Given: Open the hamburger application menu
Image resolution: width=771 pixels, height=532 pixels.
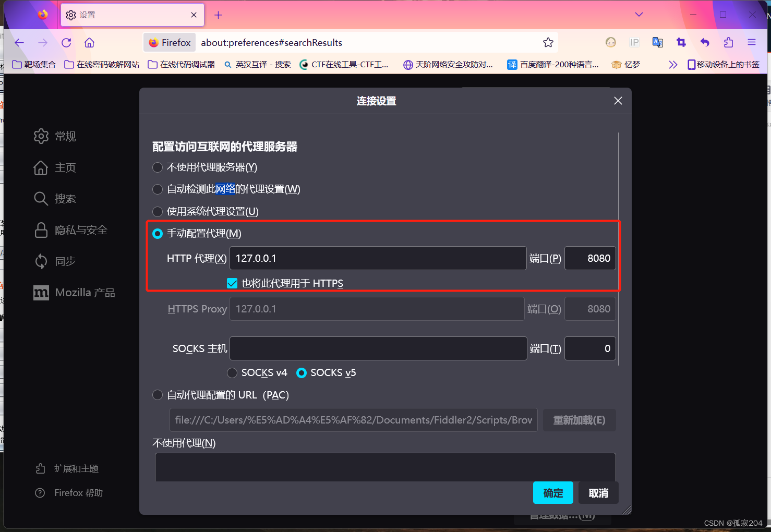Looking at the screenshot, I should pos(751,42).
